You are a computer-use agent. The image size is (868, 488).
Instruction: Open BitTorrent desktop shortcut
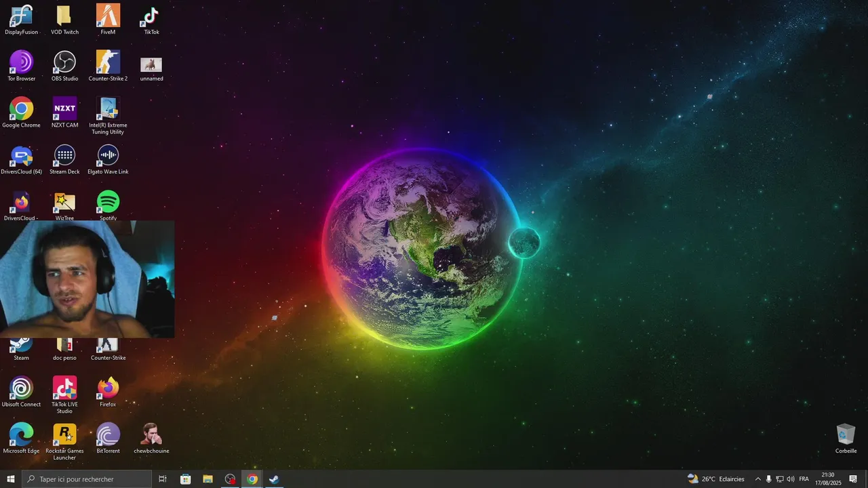(108, 439)
